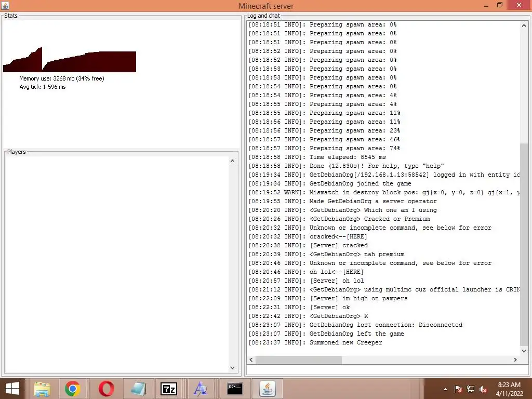The height and width of the screenshot is (399, 532).
Task: Click the 'Preparing spawn area: 74%' line
Action: click(x=324, y=148)
